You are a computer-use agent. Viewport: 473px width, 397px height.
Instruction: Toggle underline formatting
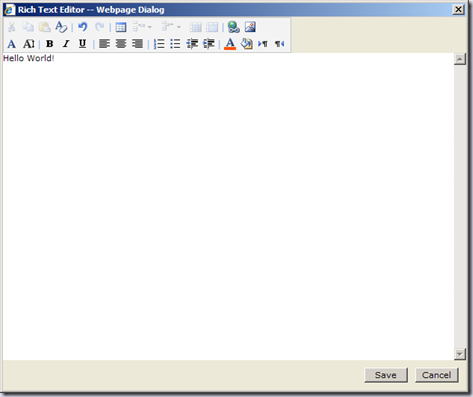(82, 44)
